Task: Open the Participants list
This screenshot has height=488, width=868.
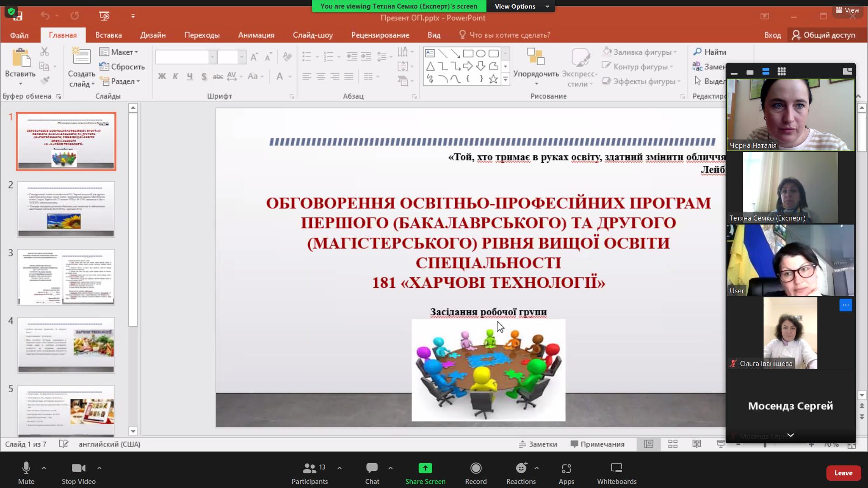Action: (x=310, y=468)
